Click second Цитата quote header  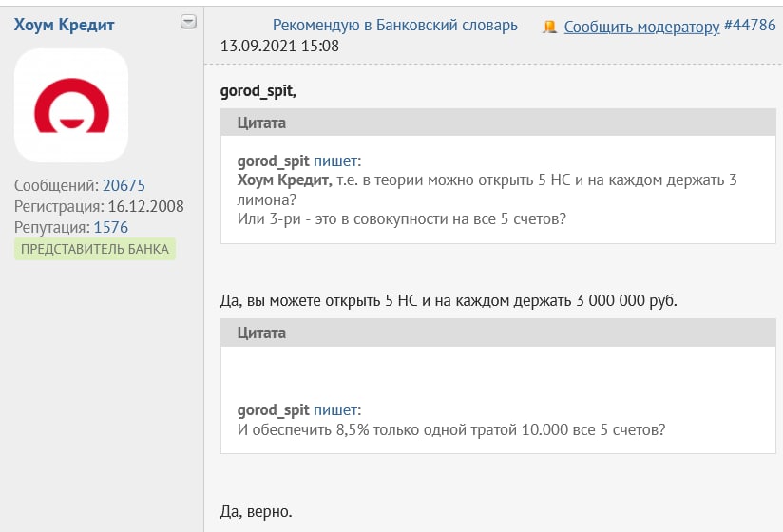tap(498, 332)
